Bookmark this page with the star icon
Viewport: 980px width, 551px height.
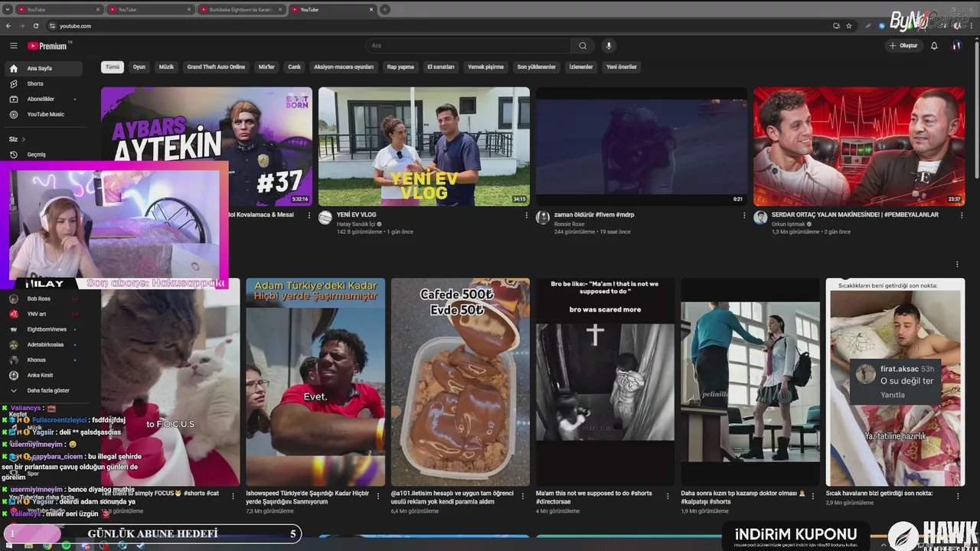click(849, 26)
